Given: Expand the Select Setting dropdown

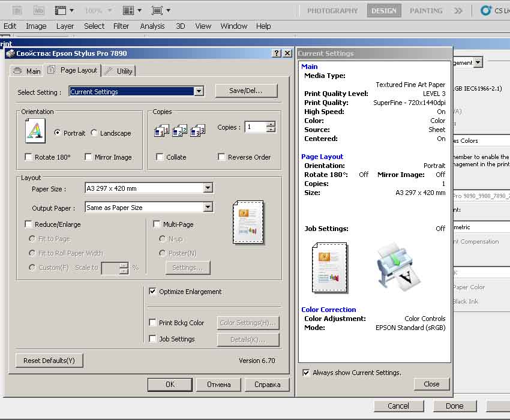Looking at the screenshot, I should pos(199,91).
